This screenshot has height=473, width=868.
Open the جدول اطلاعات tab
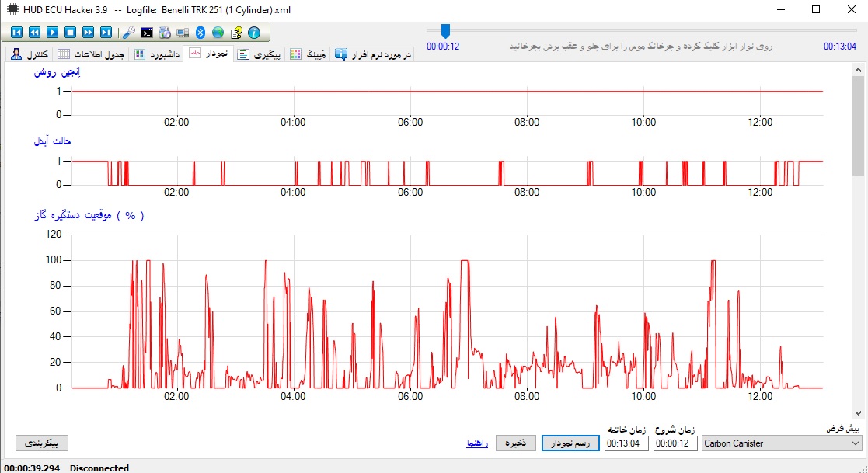[92, 54]
